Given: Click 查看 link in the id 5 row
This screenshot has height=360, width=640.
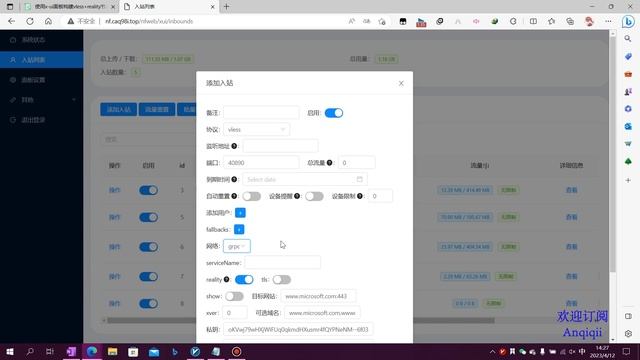Looking at the screenshot, I should [571, 217].
